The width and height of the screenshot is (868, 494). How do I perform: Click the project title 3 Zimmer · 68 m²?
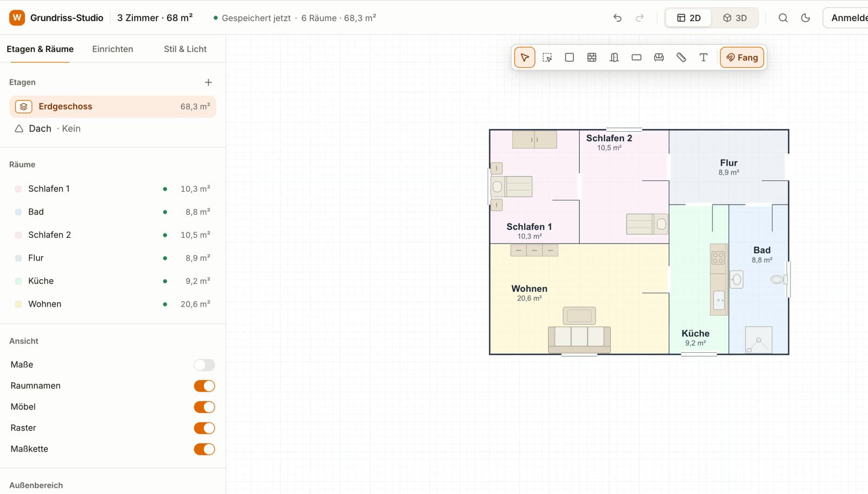(155, 18)
